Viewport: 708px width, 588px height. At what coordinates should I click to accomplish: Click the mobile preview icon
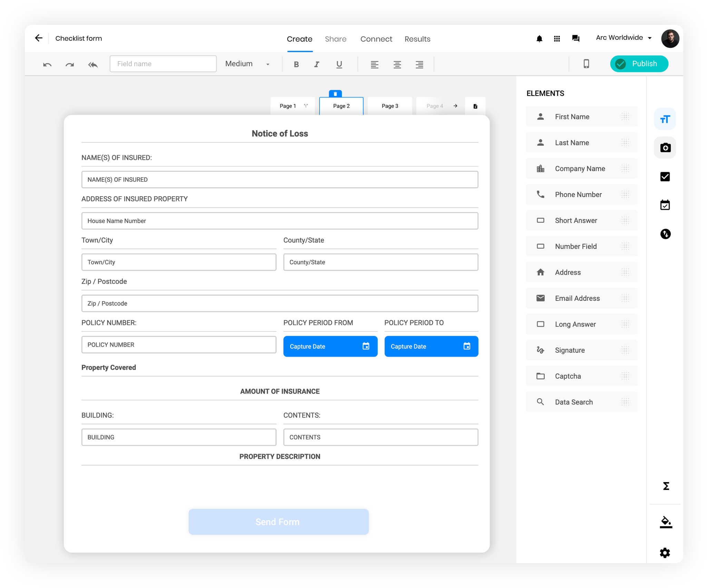click(x=586, y=63)
